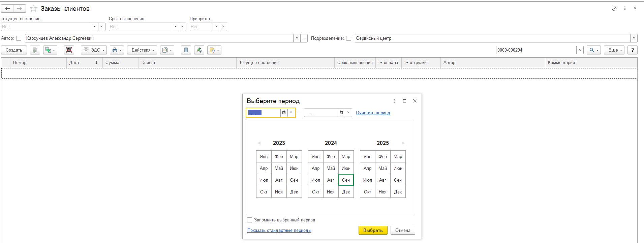Open the Еще menu
Screen dimensions: 644x243
614,50
